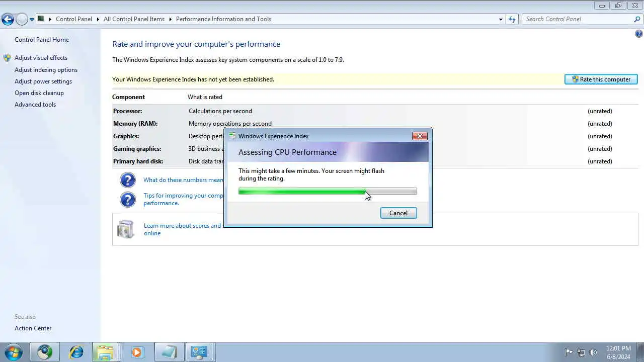Click the CPU assessment progress bar
Viewport: 644px width, 362px height.
click(x=328, y=191)
